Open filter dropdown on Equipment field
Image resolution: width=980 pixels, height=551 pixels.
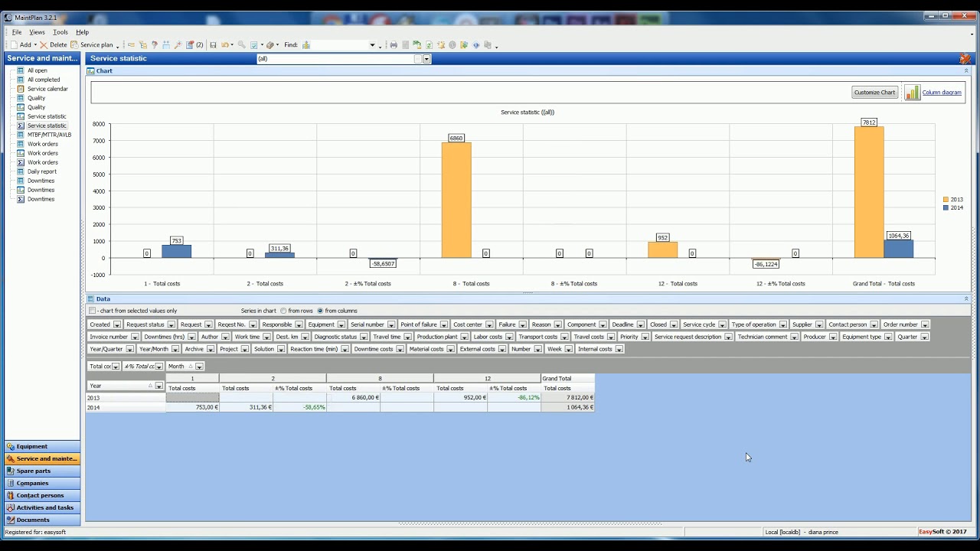341,324
